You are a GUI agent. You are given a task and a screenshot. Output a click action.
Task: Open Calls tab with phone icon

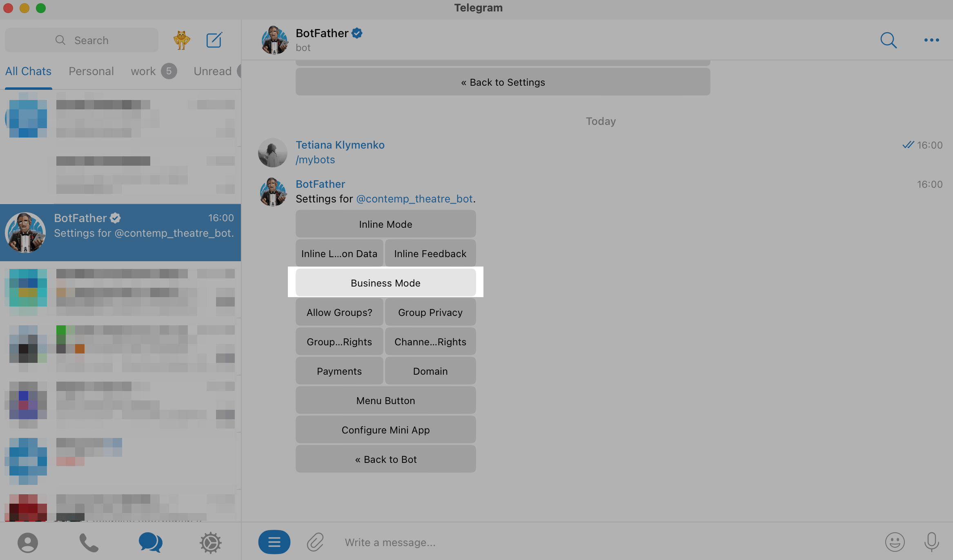89,542
